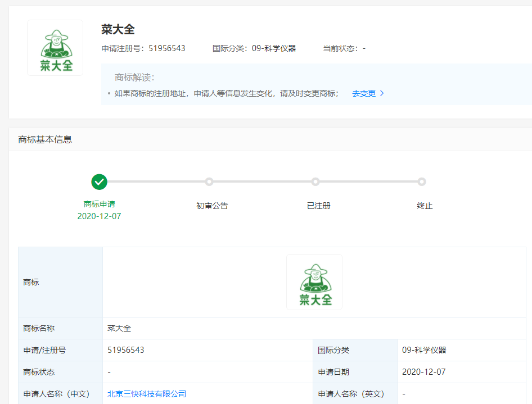
Task: Select the 商标基本信息 section header
Action: click(x=45, y=139)
